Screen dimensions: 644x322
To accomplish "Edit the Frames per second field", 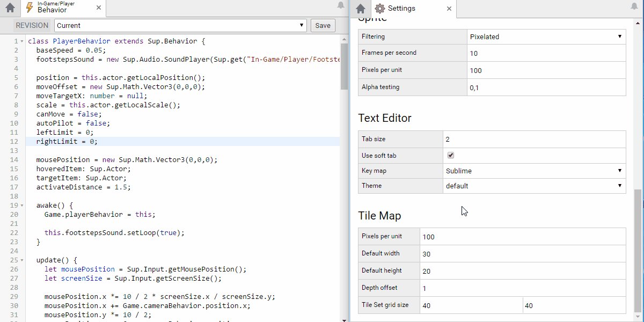I will [x=546, y=53].
